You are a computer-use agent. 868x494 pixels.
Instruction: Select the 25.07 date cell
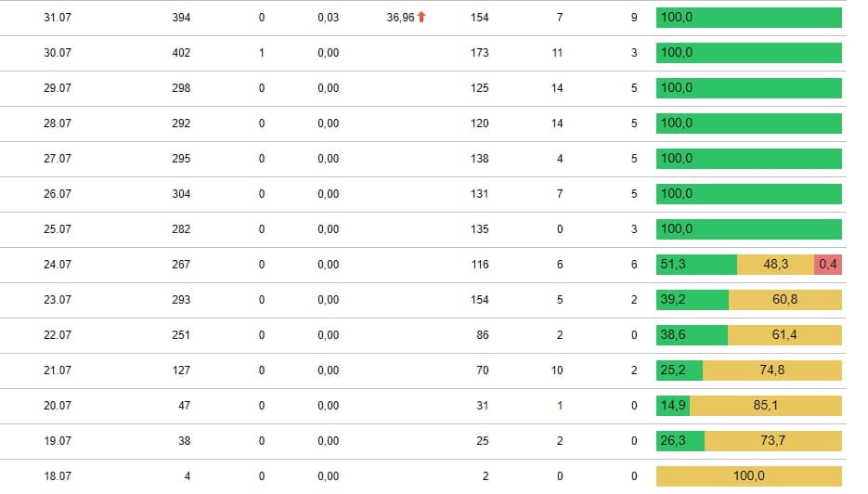pos(58,228)
